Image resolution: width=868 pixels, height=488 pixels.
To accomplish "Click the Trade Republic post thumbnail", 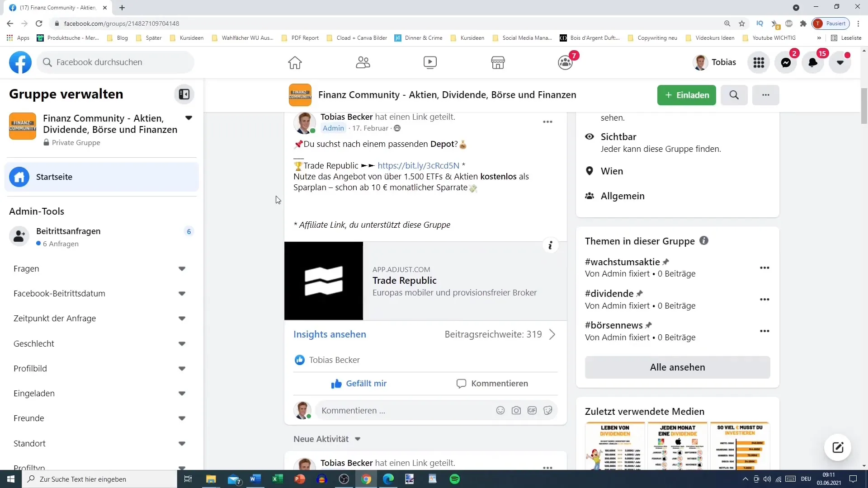I will [325, 281].
